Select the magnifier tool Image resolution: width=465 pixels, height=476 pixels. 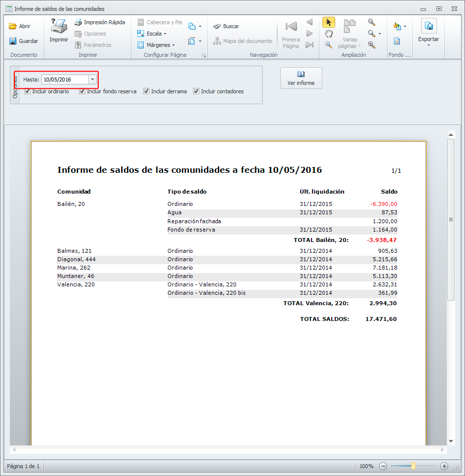[x=328, y=45]
